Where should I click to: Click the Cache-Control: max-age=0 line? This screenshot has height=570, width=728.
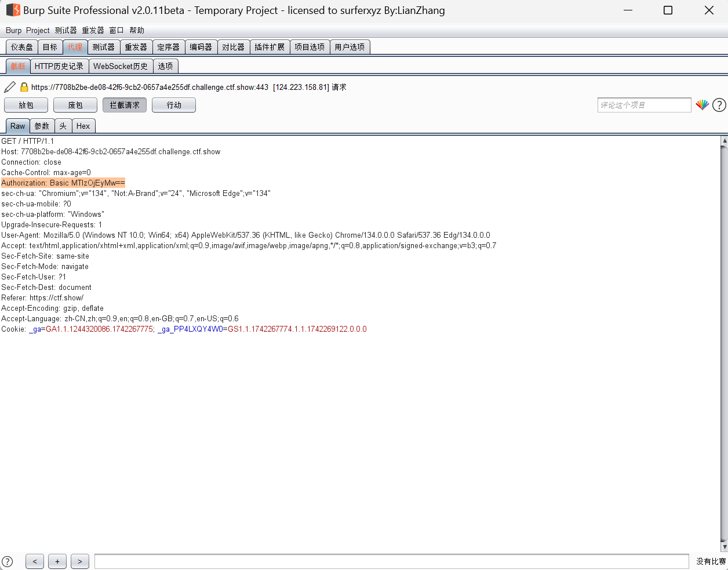pyautogui.click(x=46, y=172)
